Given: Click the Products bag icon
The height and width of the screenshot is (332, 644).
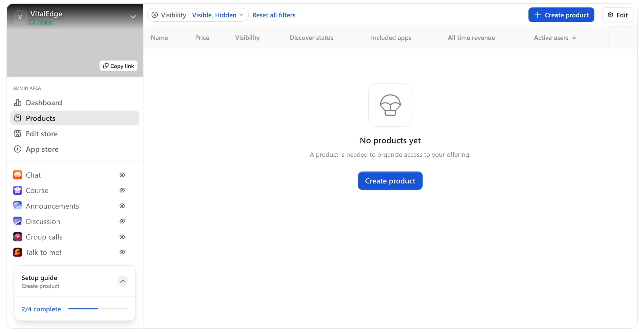Looking at the screenshot, I should (x=18, y=118).
